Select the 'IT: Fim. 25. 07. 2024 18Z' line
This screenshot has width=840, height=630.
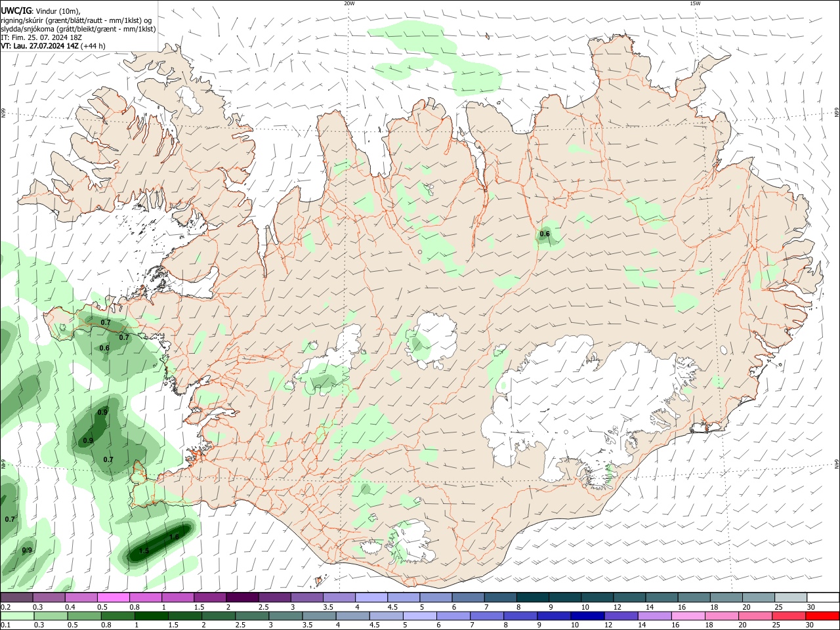click(x=42, y=37)
